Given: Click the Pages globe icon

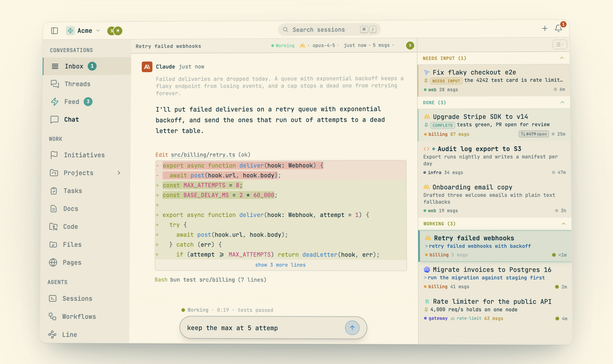Looking at the screenshot, I should pyautogui.click(x=53, y=262).
